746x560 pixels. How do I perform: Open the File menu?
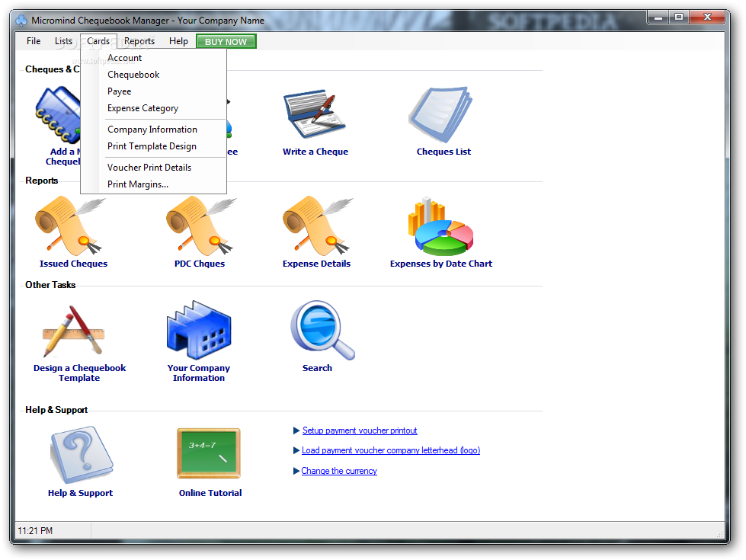pyautogui.click(x=34, y=41)
